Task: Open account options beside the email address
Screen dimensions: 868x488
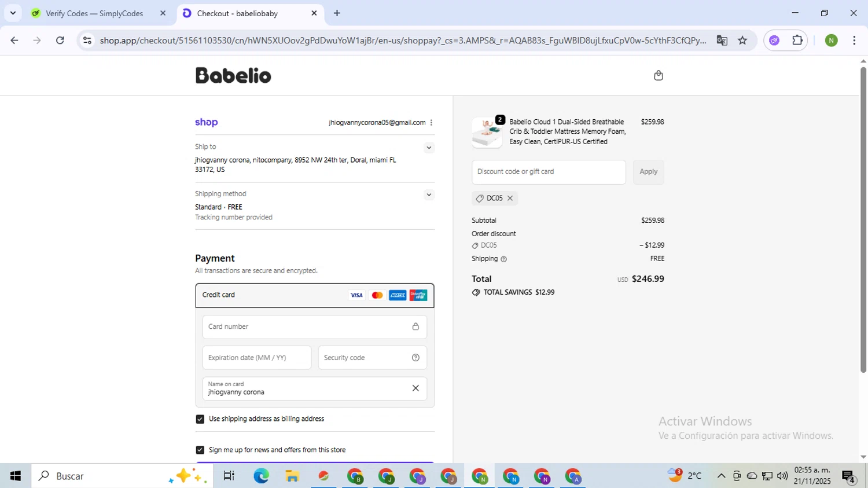Action: point(431,123)
